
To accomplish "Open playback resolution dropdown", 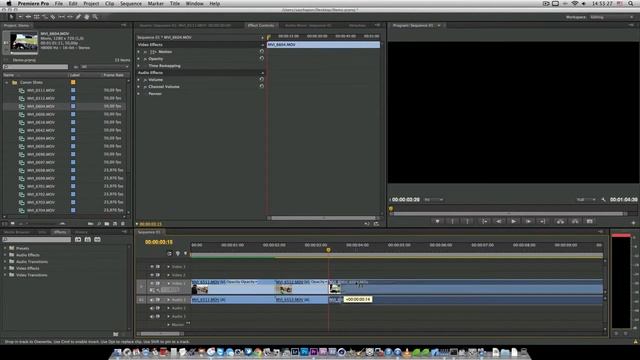I will click(586, 200).
